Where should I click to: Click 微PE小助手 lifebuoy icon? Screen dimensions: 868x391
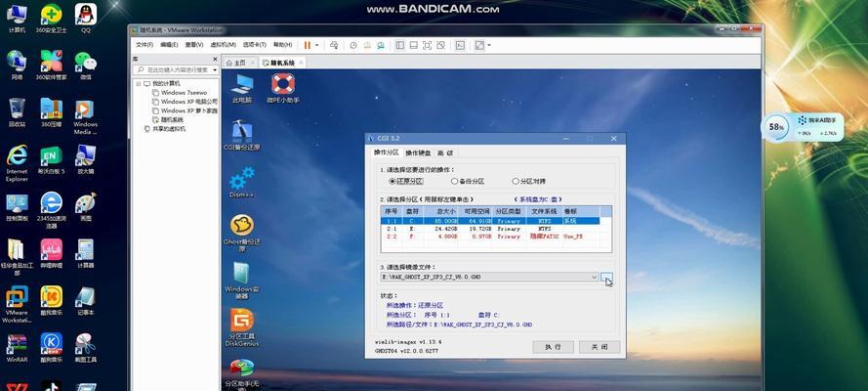(x=283, y=88)
